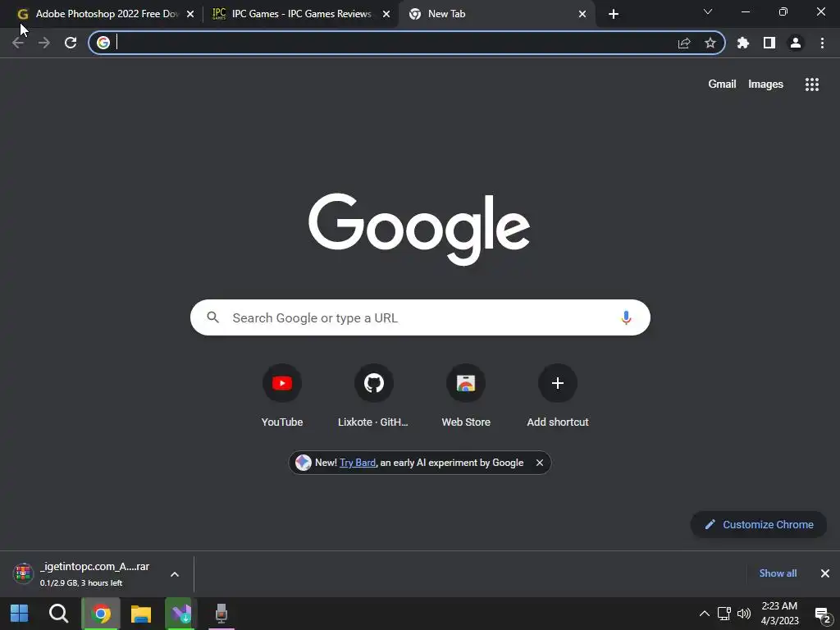
Task: Open the notification center icon
Action: tap(823, 614)
